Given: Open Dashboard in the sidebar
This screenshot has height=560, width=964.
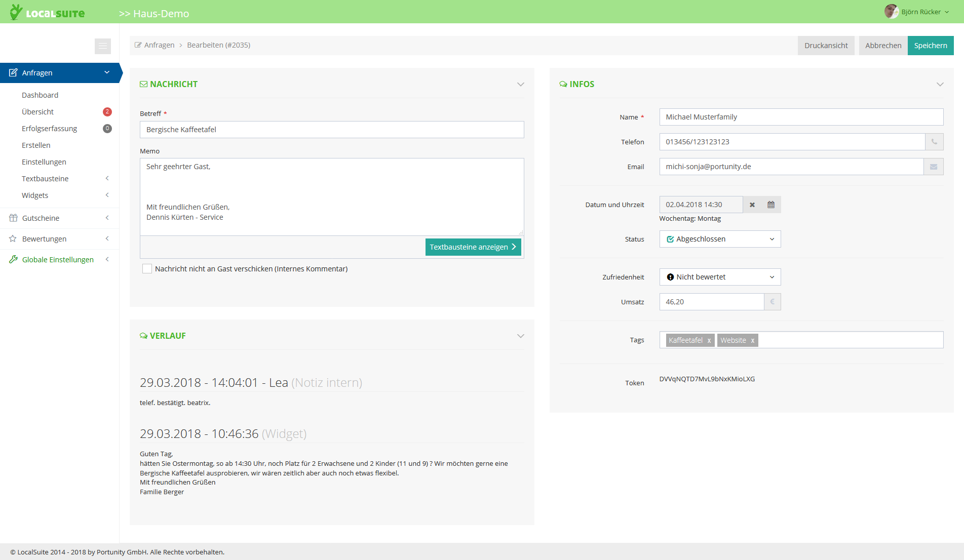Looking at the screenshot, I should click(x=40, y=95).
